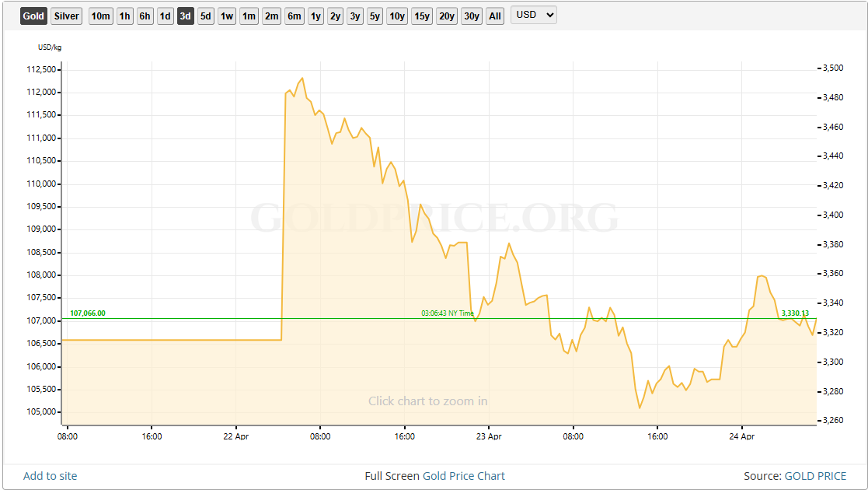The image size is (868, 490).
Task: Show All available price history
Action: 495,16
